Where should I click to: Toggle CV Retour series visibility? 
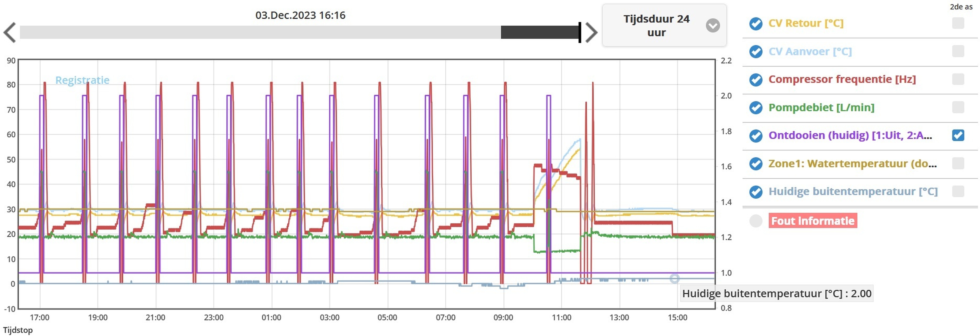(x=756, y=24)
